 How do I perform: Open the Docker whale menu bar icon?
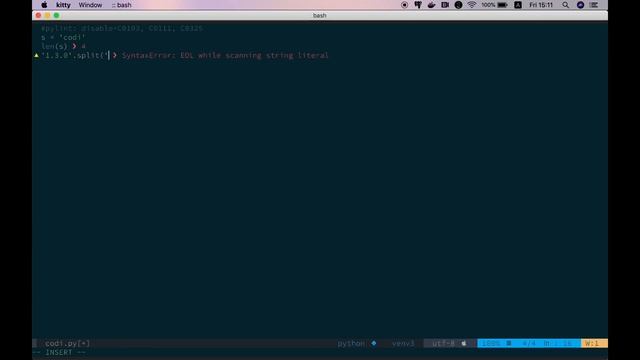click(x=431, y=5)
